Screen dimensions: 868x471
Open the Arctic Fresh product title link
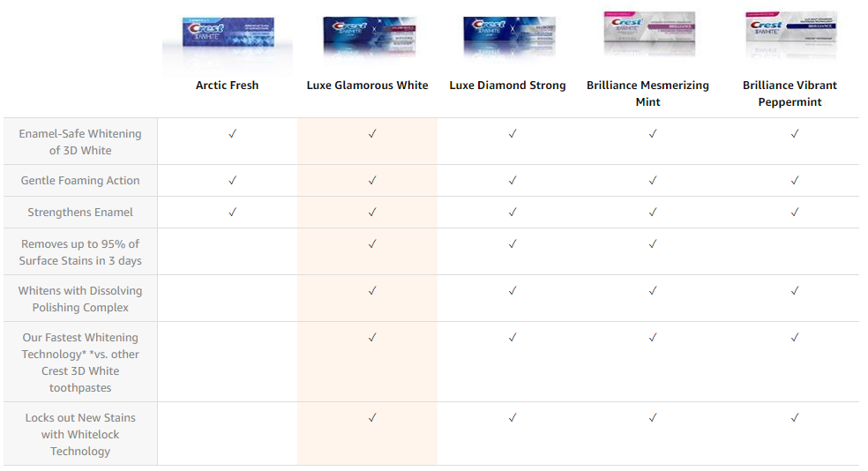[227, 86]
